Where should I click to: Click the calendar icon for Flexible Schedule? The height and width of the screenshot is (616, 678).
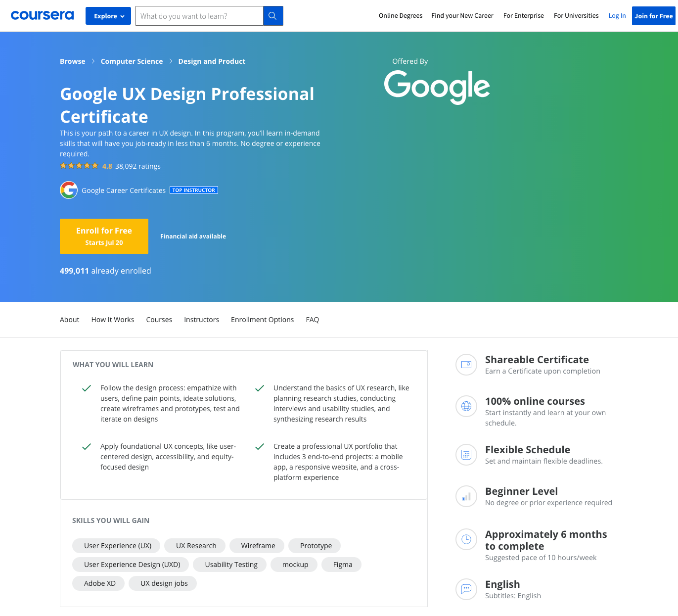466,455
